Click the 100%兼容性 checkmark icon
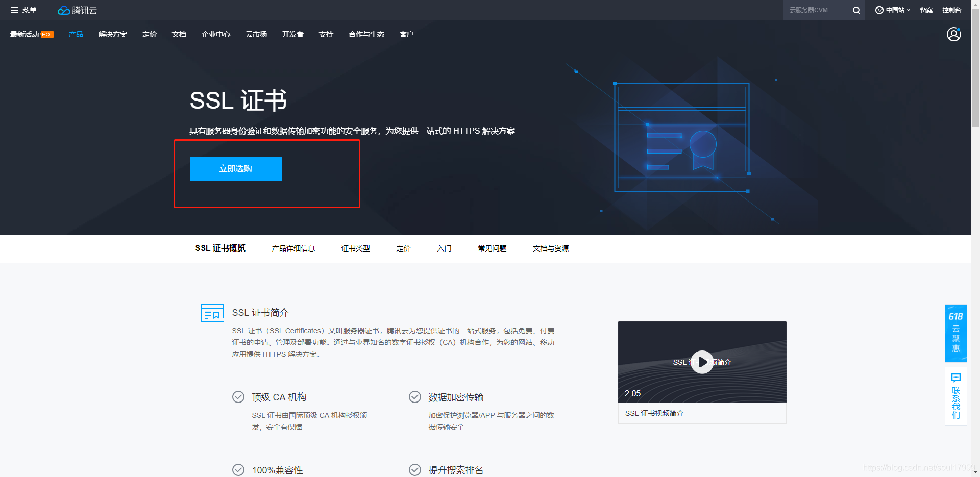 pos(238,470)
